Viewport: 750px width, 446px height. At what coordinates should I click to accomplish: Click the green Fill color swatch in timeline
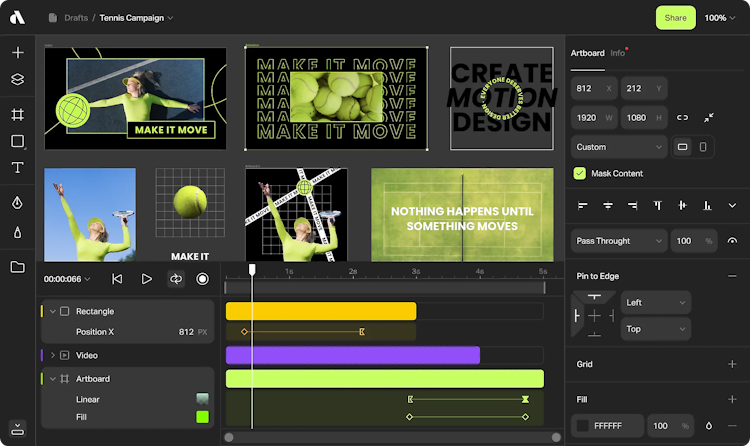202,417
